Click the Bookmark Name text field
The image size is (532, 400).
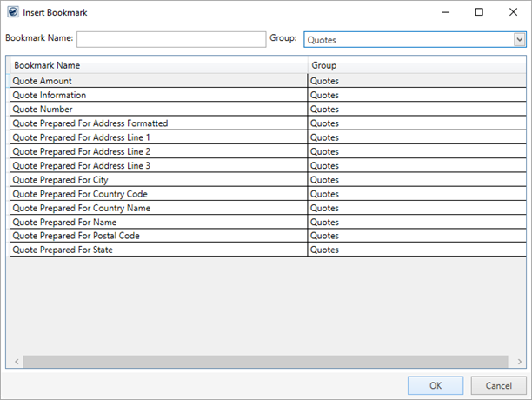[x=170, y=39]
